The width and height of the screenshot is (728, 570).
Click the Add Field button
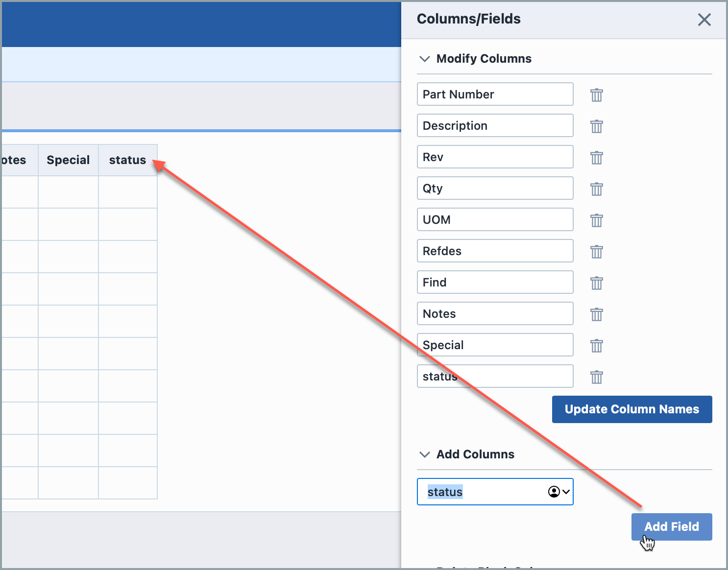[671, 526]
